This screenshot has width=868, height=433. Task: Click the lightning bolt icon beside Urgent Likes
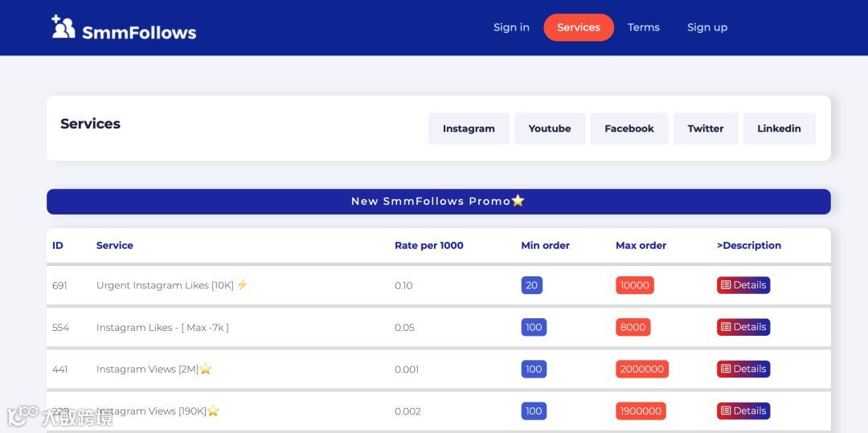coord(243,284)
